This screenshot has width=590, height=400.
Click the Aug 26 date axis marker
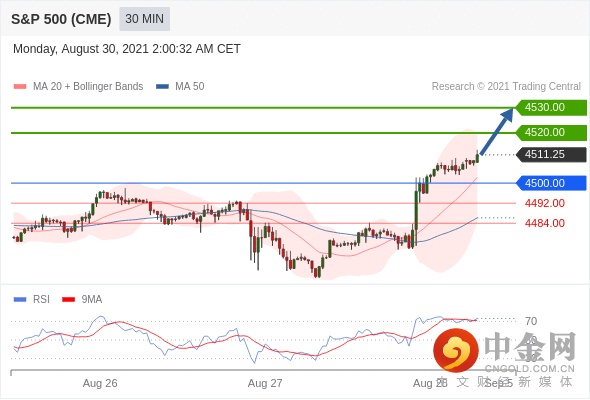coord(100,383)
